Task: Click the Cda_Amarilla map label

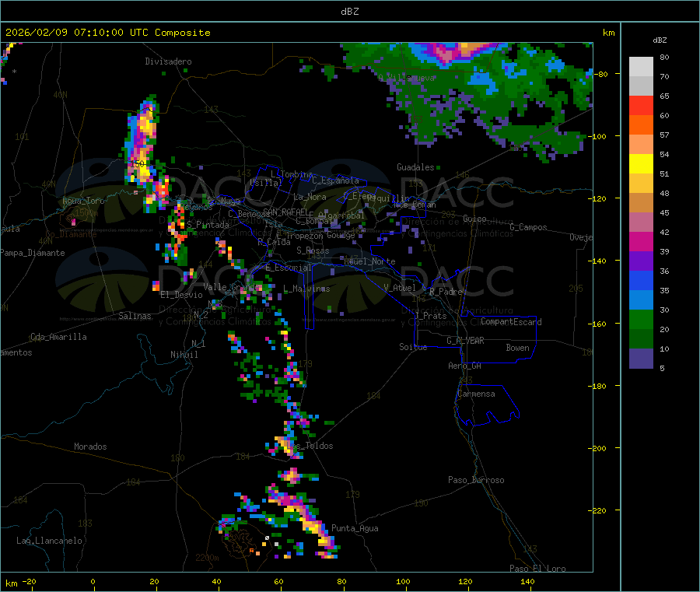Action: pyautogui.click(x=58, y=337)
